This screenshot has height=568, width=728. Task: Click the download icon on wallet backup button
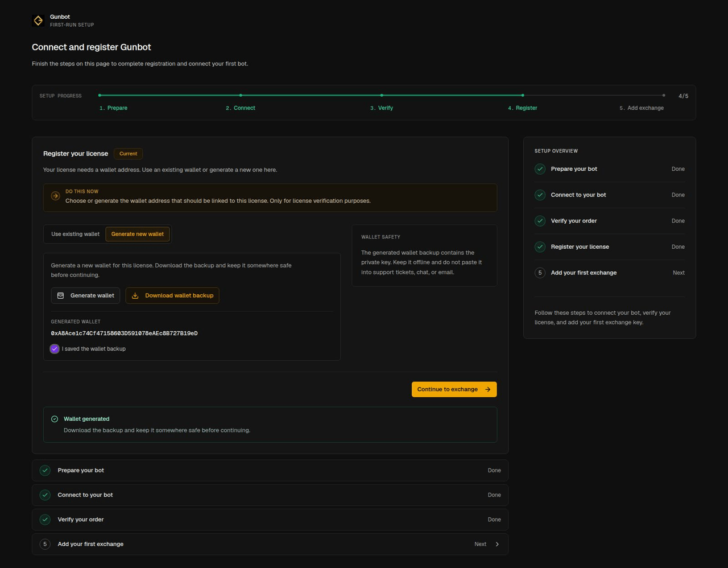[135, 295]
